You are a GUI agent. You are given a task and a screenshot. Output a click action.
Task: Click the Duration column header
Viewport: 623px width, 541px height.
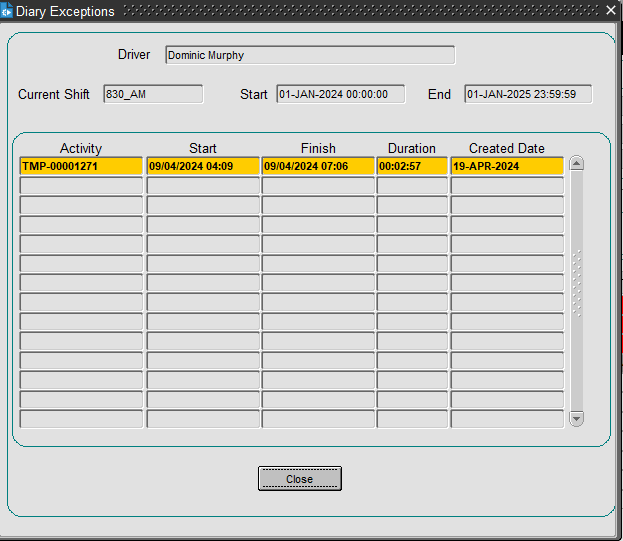point(412,148)
